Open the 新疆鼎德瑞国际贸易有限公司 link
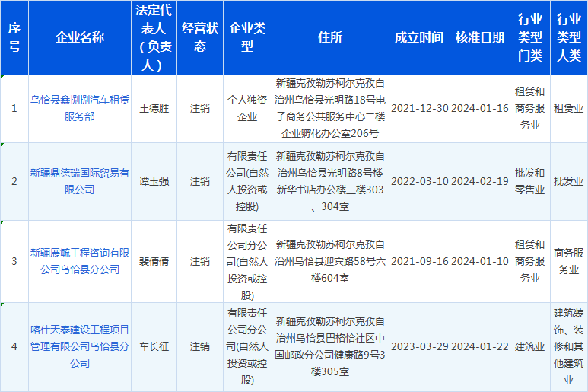 (80, 181)
